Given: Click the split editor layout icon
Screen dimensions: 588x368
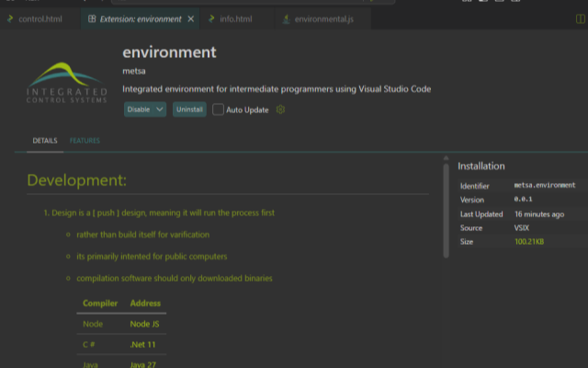Looking at the screenshot, I should coord(580,18).
